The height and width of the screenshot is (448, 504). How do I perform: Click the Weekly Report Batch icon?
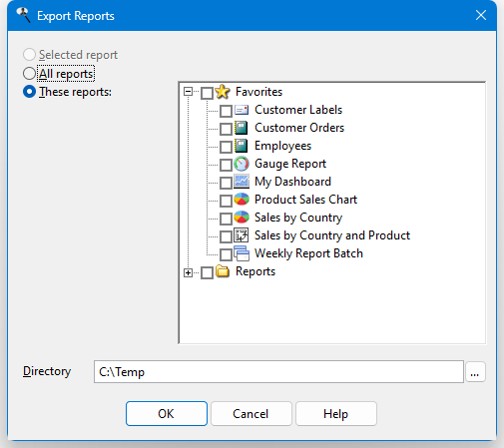242,253
